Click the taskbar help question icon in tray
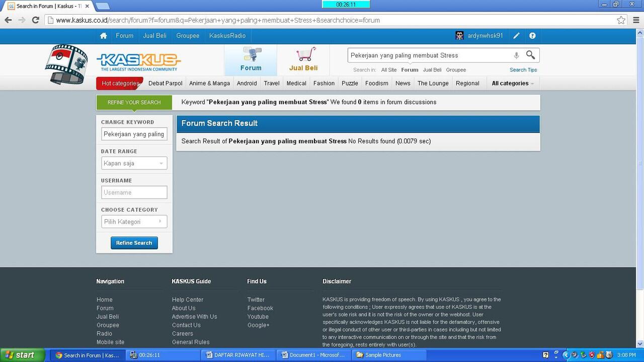Image resolution: width=644 pixels, height=362 pixels. coord(546,355)
